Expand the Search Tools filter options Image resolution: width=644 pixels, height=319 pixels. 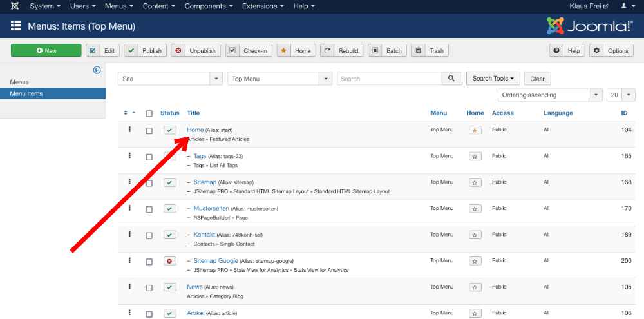tap(493, 79)
